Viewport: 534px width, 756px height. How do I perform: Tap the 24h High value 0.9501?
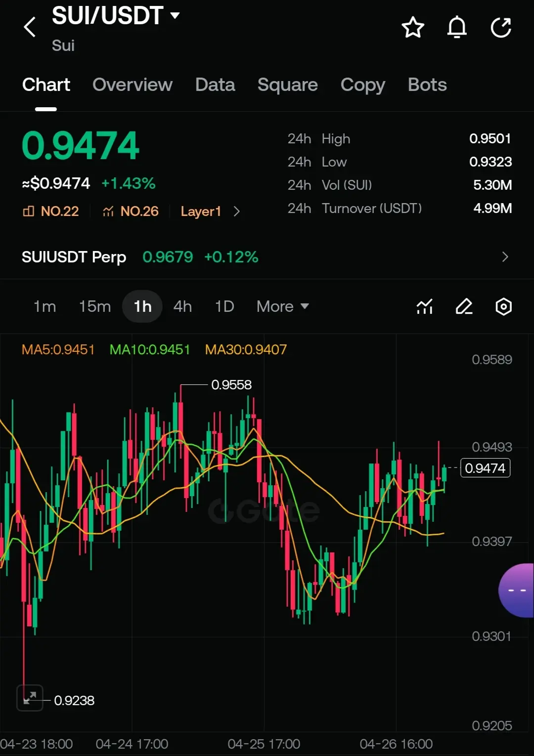pos(490,139)
